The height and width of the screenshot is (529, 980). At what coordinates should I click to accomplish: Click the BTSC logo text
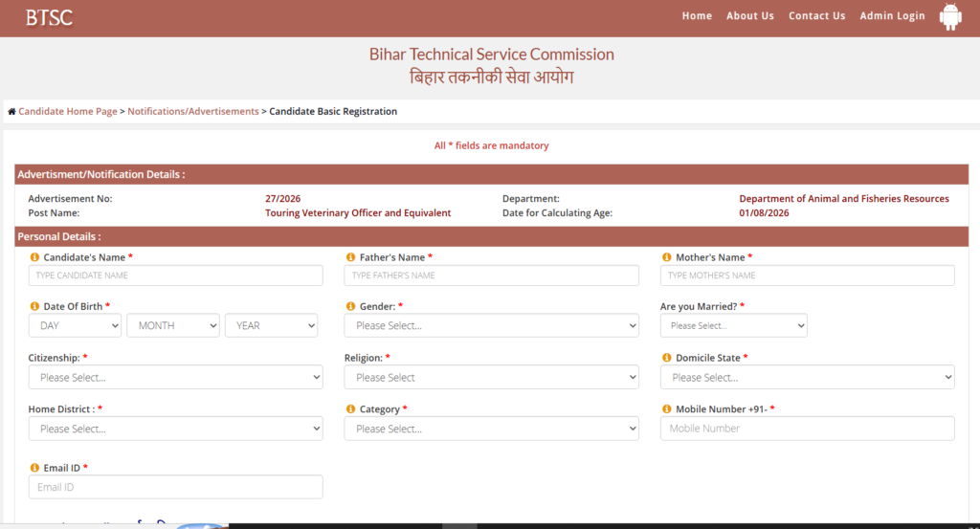(50, 17)
